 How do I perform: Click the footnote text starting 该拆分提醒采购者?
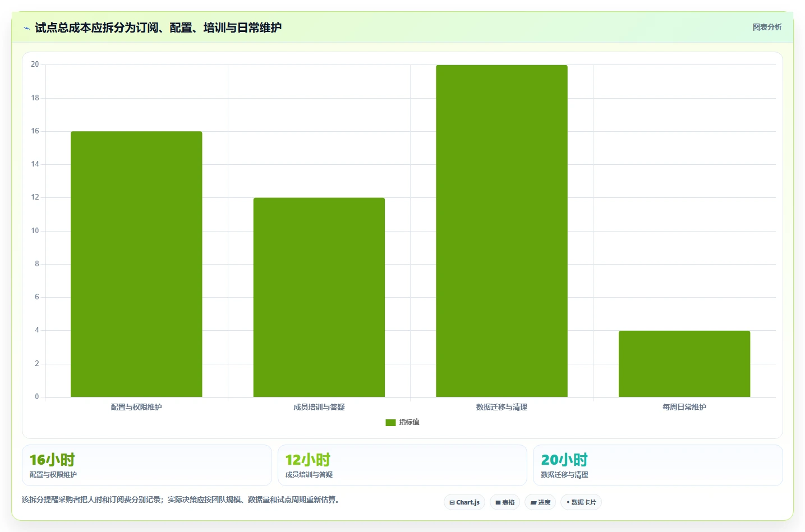pos(182,499)
